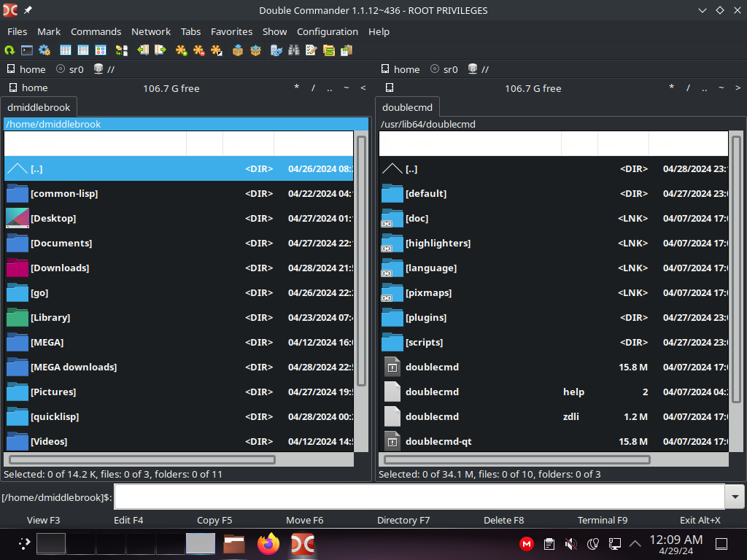Open the Mark menu
The image size is (747, 560).
[x=49, y=31]
